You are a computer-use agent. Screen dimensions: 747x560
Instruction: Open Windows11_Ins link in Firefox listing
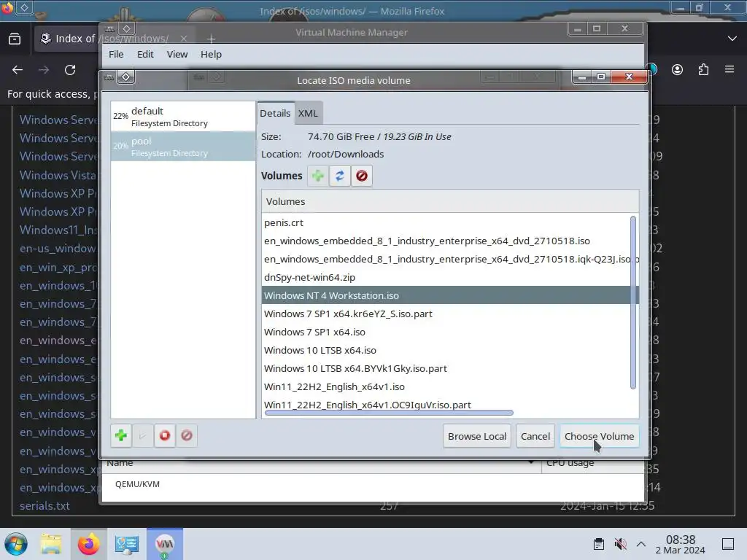click(x=58, y=230)
